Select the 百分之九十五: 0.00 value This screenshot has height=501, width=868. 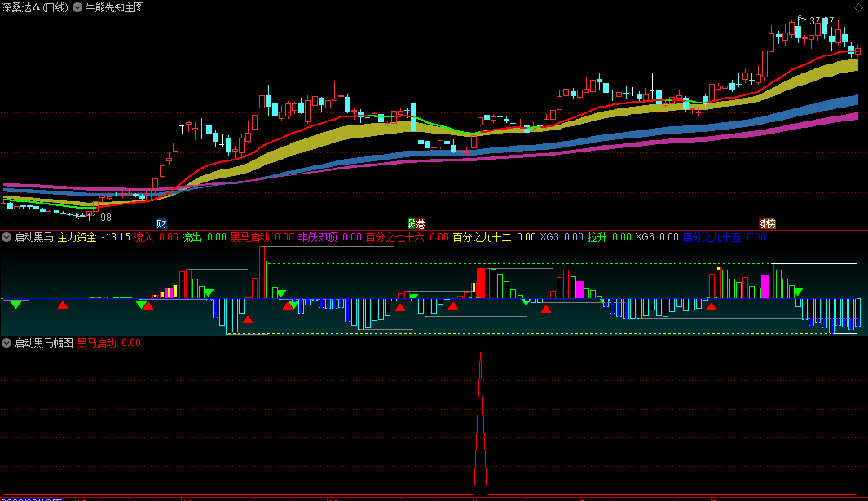coord(724,237)
